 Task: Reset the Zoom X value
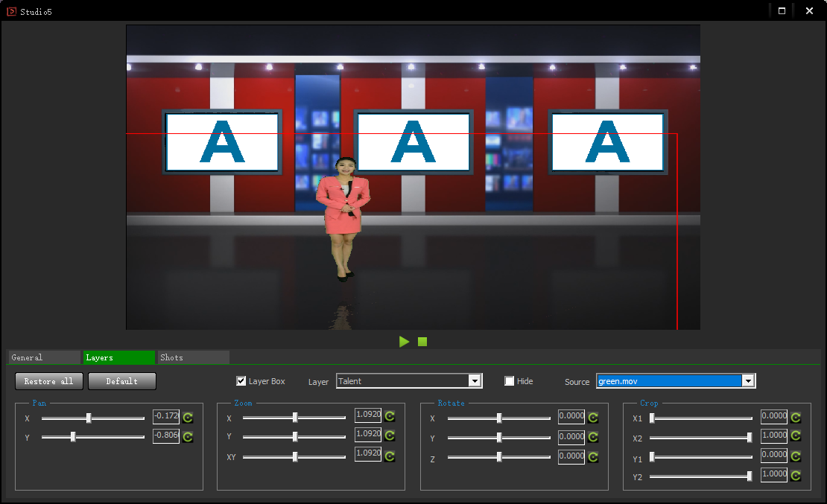pos(390,416)
